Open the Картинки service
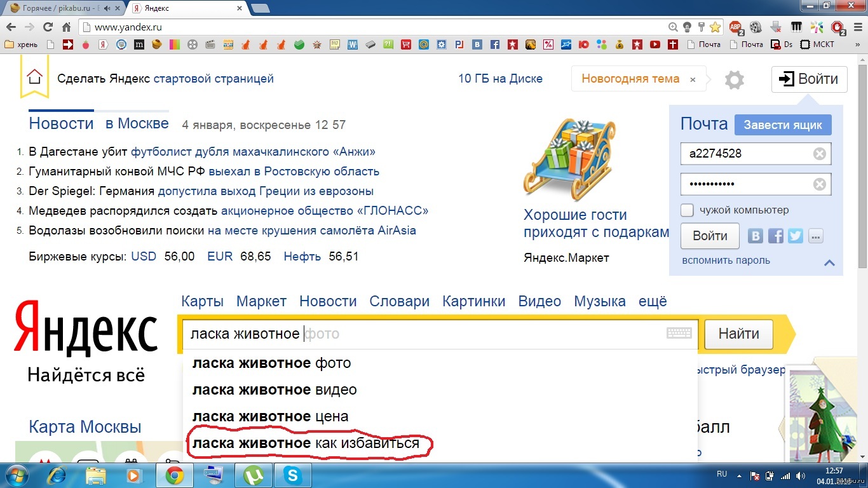 [x=474, y=301]
